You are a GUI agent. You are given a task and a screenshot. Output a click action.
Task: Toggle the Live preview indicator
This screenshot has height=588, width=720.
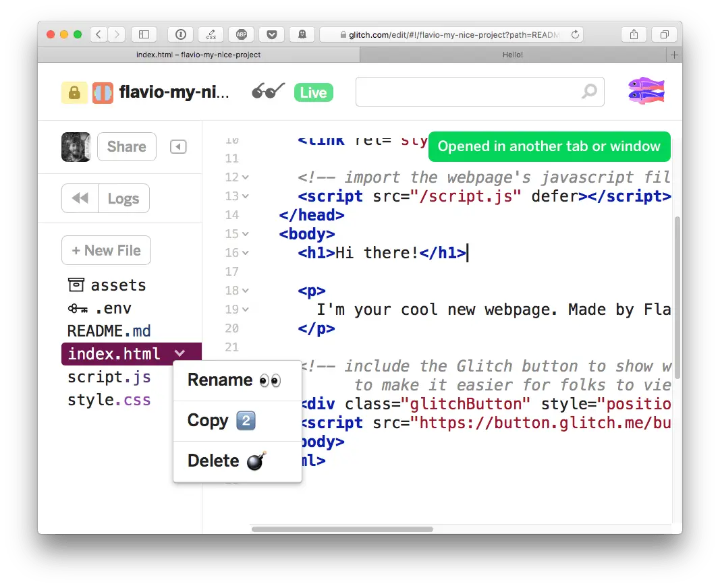tap(312, 93)
